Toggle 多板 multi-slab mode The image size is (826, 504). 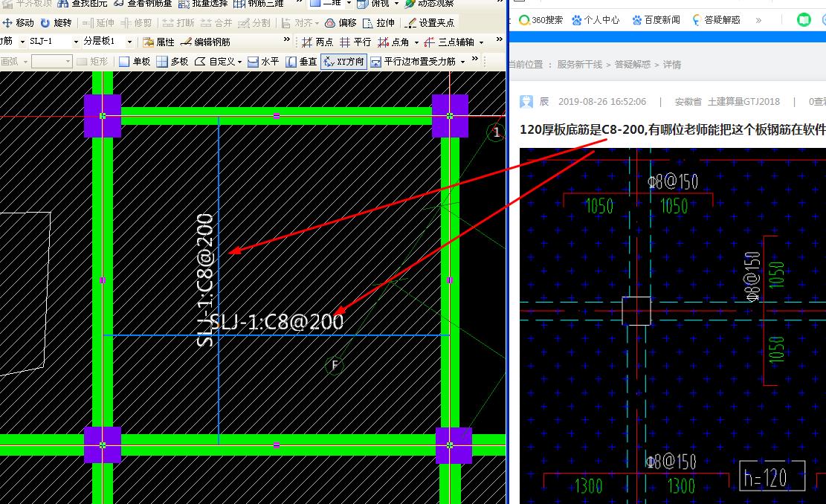click(172, 61)
